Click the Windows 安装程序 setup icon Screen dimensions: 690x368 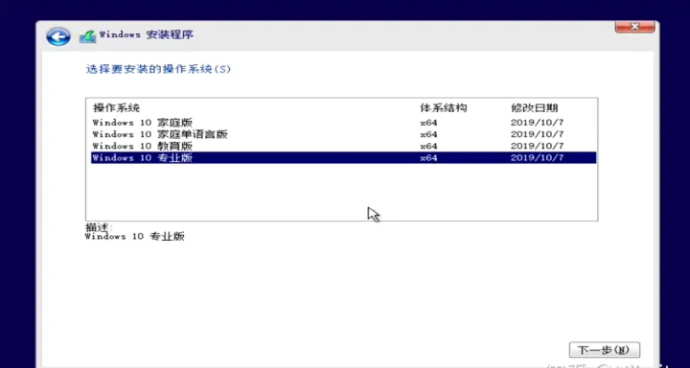click(x=88, y=36)
